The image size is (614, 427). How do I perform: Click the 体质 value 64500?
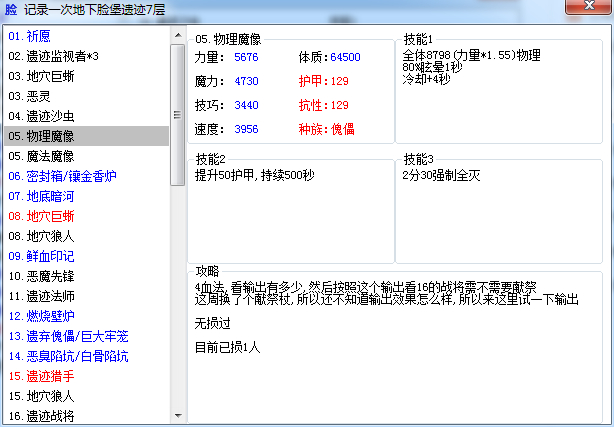coord(345,57)
